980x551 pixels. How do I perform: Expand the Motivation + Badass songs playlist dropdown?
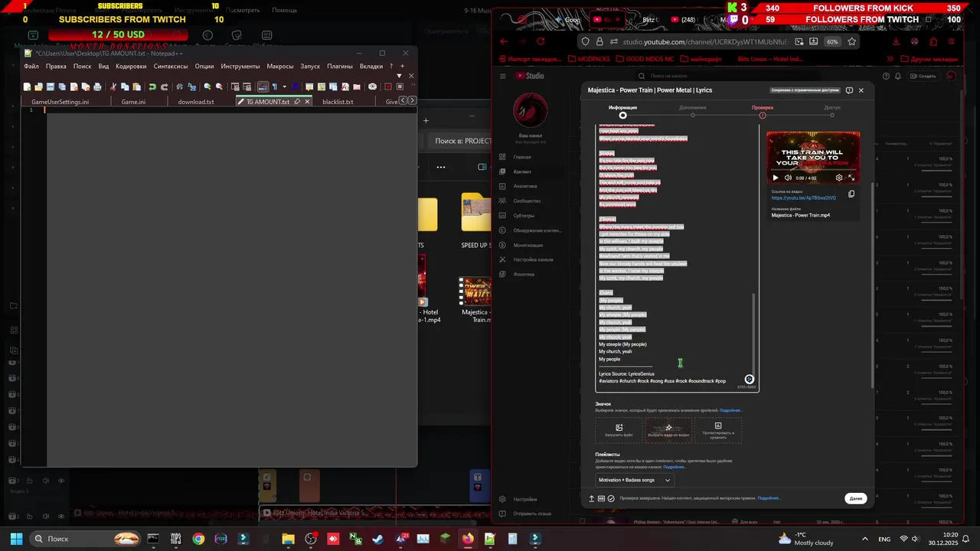coord(635,480)
